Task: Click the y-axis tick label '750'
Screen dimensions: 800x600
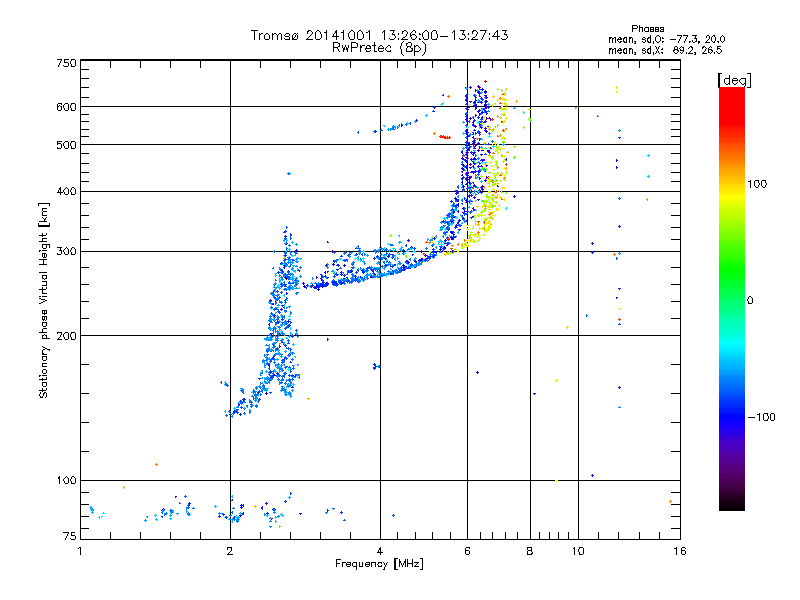Action: 66,63
